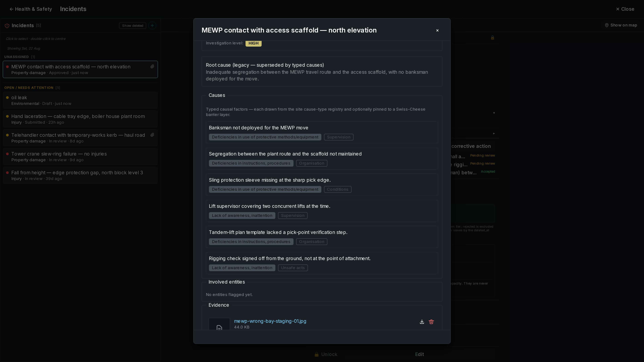644x362 pixels.
Task: Click the Accepted status in corrective actions
Action: [488, 171]
